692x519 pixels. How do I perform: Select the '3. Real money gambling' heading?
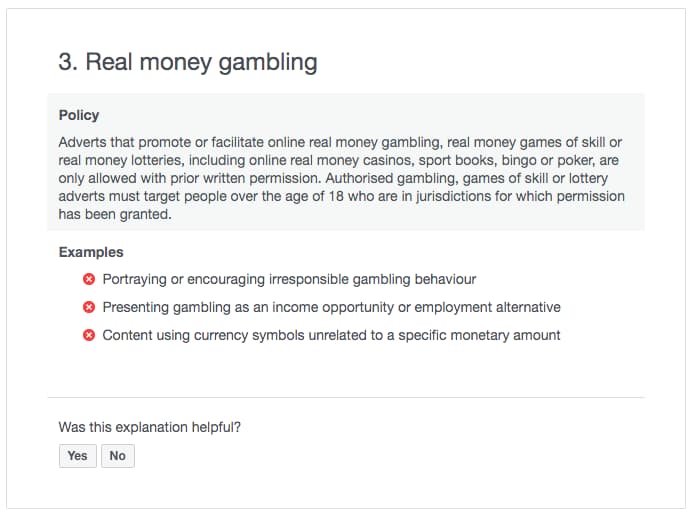click(188, 62)
